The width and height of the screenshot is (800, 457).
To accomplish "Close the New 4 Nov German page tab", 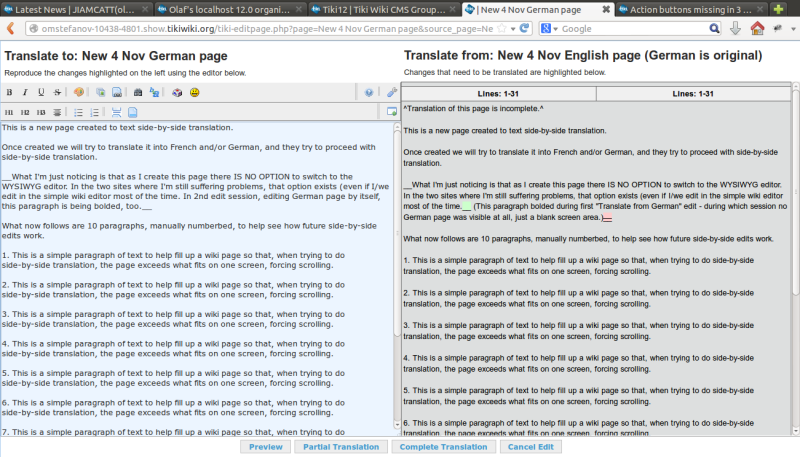I will coord(606,9).
